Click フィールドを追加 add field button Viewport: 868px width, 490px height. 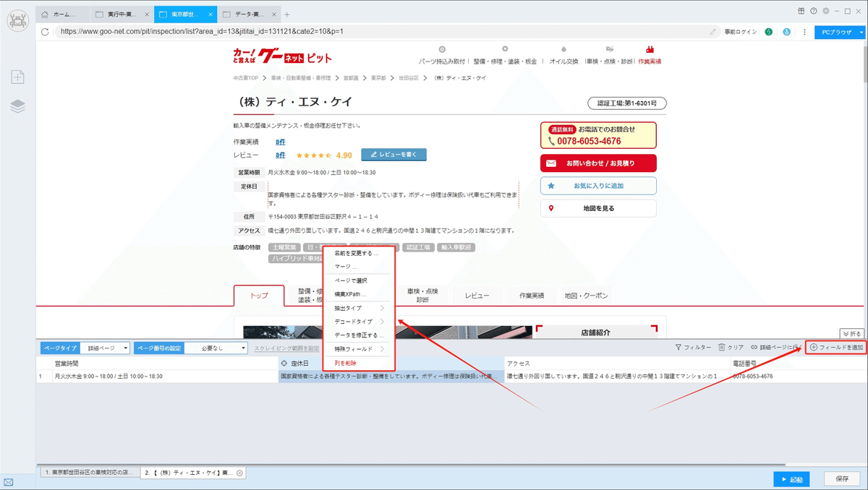[x=835, y=348]
